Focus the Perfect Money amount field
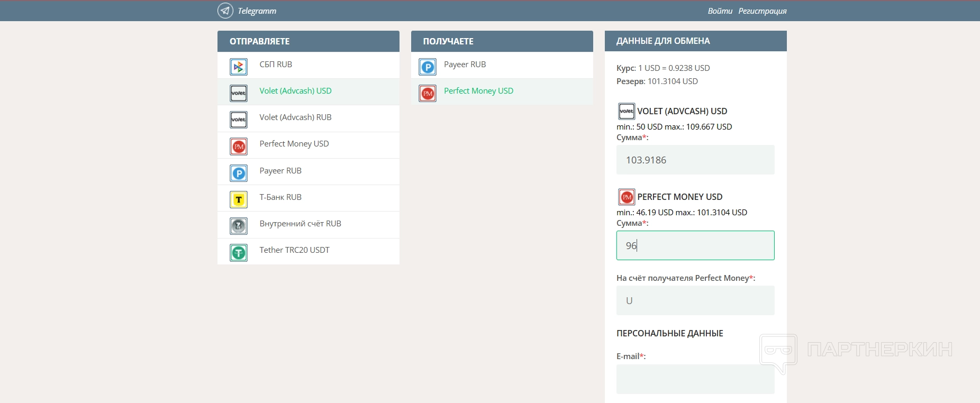 pyautogui.click(x=695, y=245)
